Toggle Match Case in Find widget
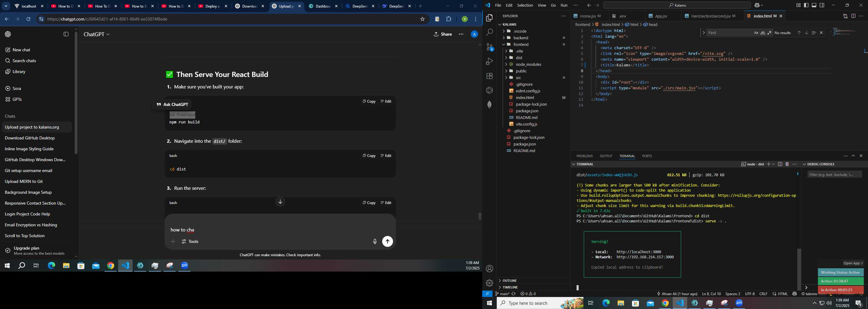 tap(756, 33)
